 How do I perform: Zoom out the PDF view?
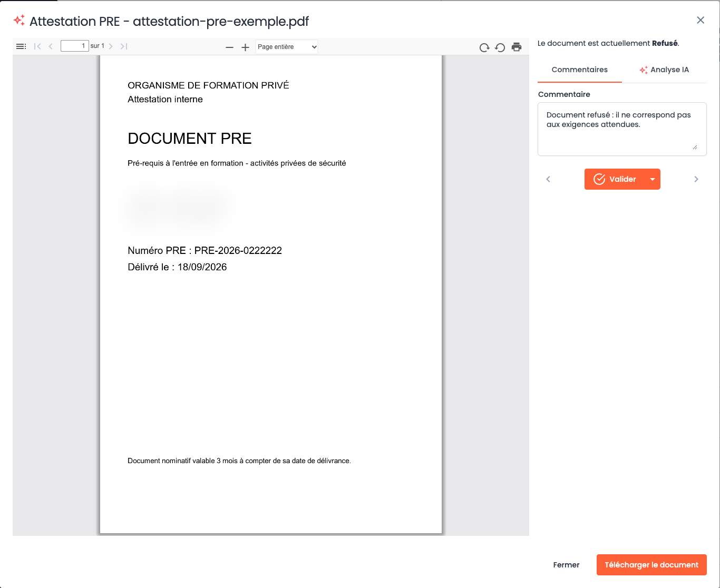[x=229, y=47]
